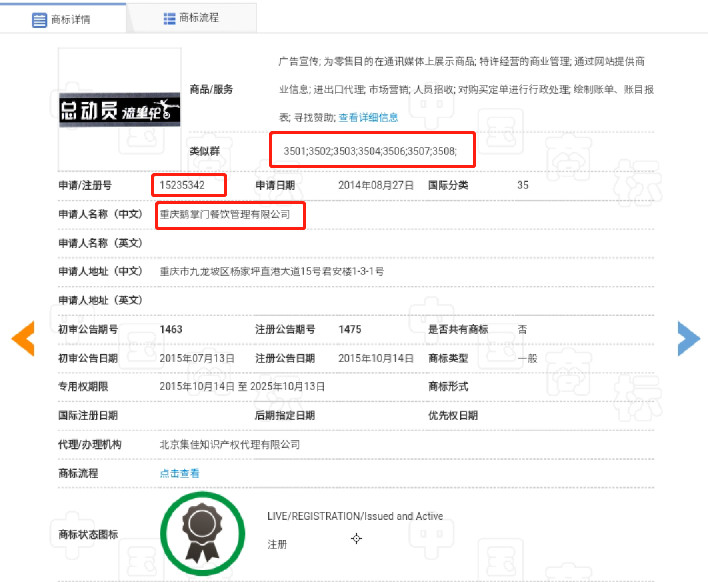This screenshot has height=582, width=708.
Task: Select similar group codes 3501;3502;3503
Action: click(x=370, y=151)
